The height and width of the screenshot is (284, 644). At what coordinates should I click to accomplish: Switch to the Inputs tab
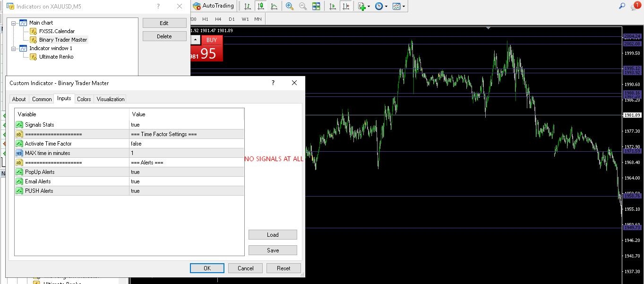pos(64,98)
